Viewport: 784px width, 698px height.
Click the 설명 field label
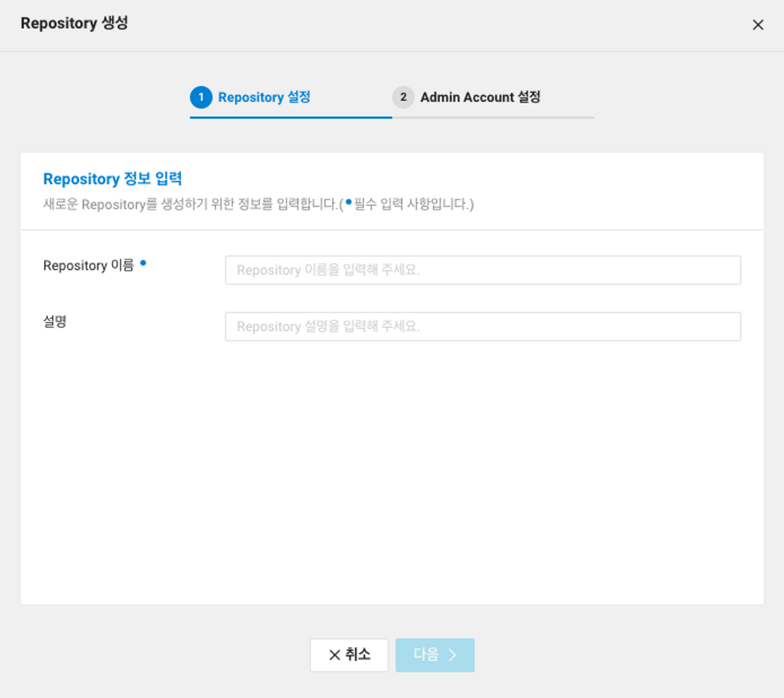pos(55,322)
